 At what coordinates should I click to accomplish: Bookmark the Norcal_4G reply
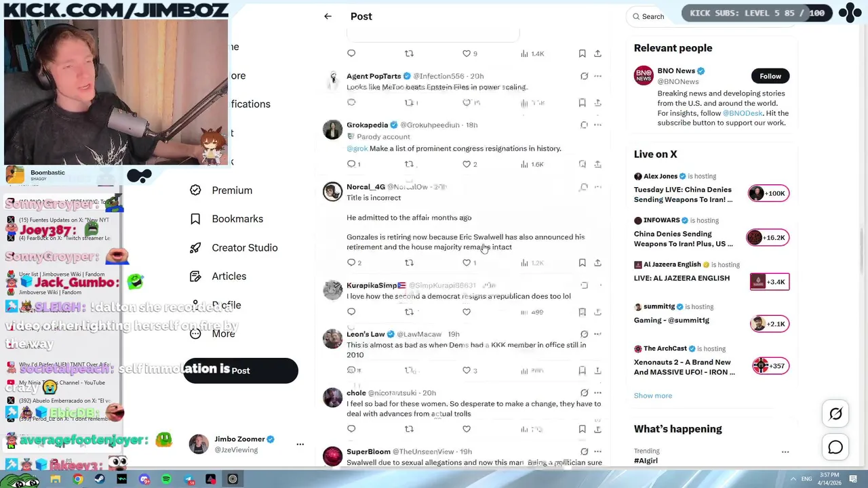point(582,262)
